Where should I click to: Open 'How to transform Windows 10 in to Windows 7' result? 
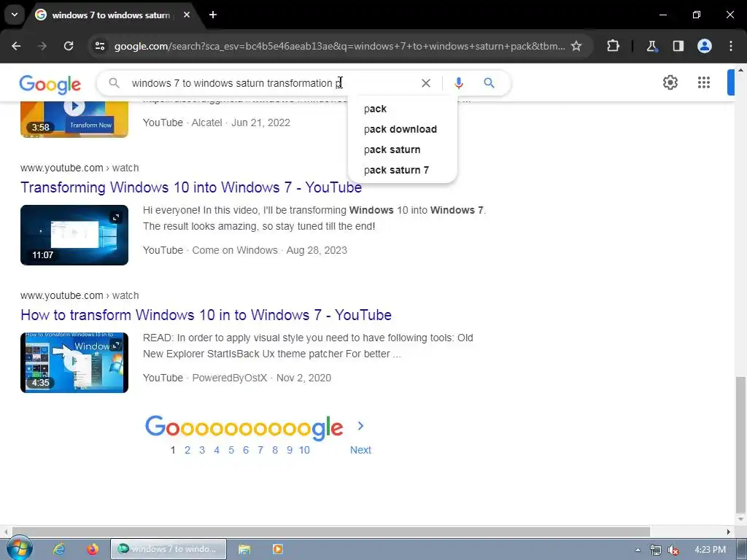(206, 315)
